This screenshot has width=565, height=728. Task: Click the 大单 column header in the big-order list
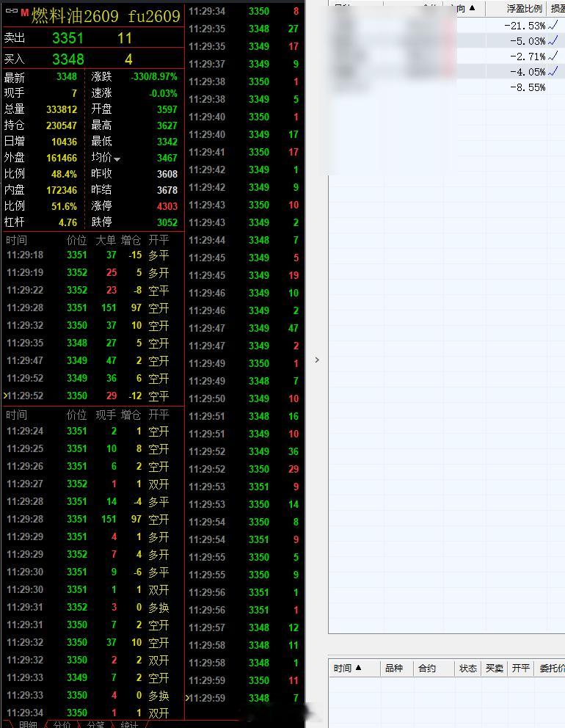point(106,240)
